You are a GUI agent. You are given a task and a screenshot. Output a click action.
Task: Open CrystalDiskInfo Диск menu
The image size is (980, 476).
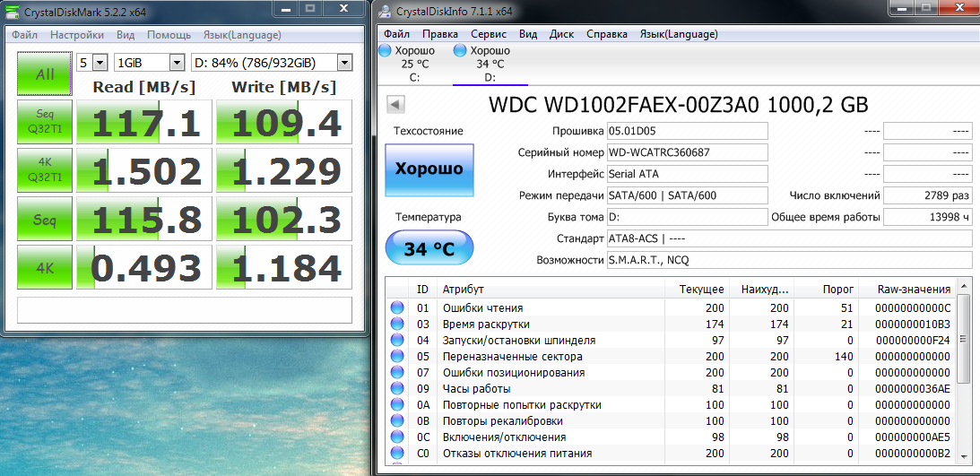pyautogui.click(x=561, y=34)
